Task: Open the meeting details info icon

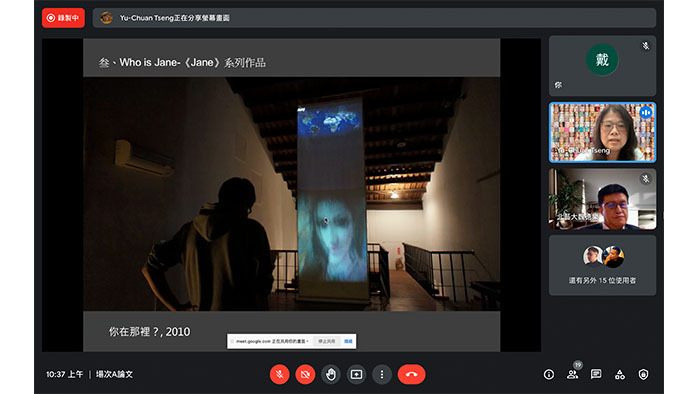Action: click(549, 374)
